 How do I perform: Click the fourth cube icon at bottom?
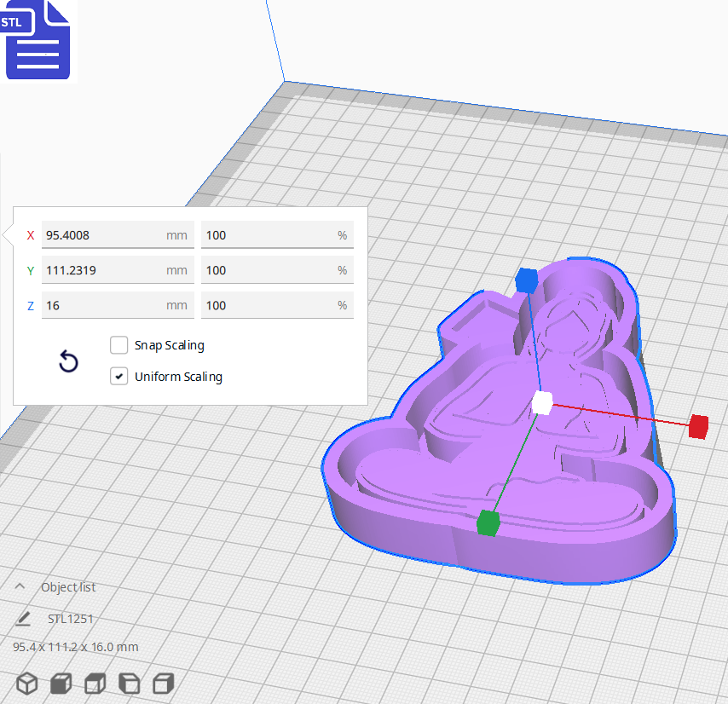[x=128, y=683]
